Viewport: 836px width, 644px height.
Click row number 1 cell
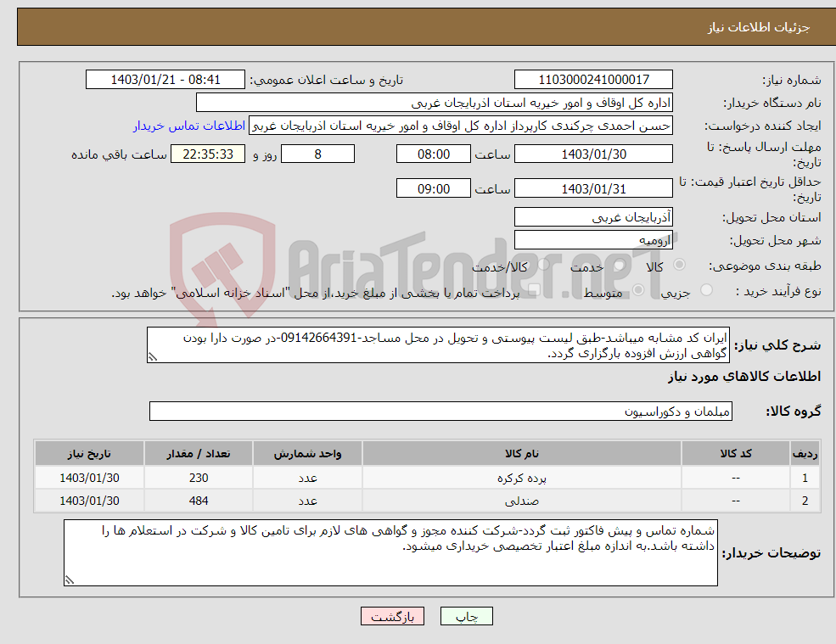click(805, 479)
